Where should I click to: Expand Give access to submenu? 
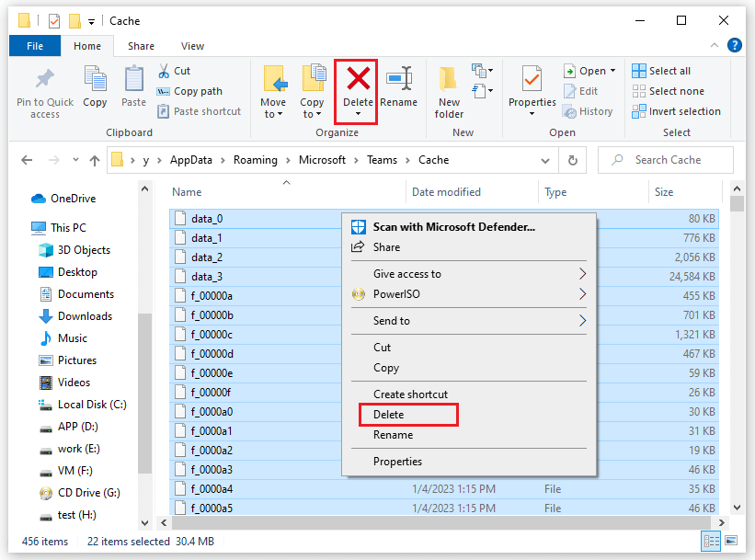tap(468, 273)
